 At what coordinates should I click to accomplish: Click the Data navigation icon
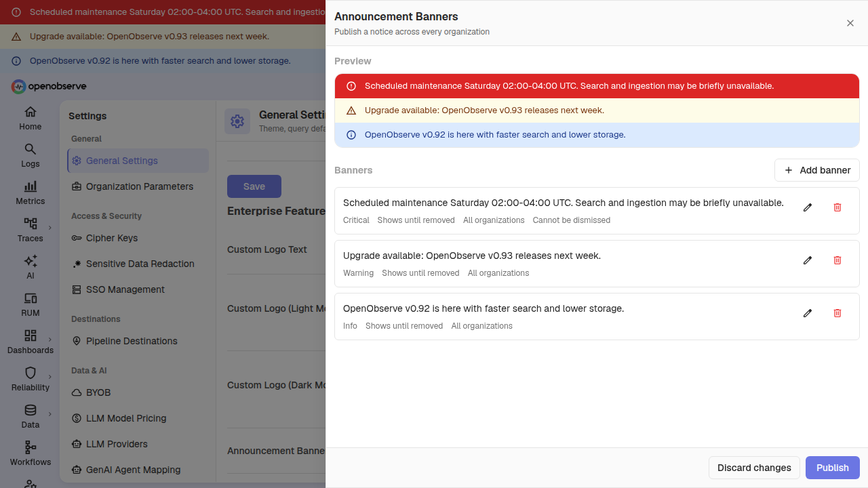31,410
